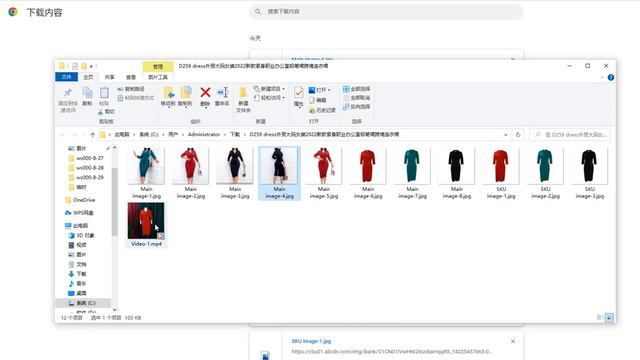Screen dimensions: 640x360
Task: Select WPS cloud drive in navigation pane
Action: click(79, 213)
